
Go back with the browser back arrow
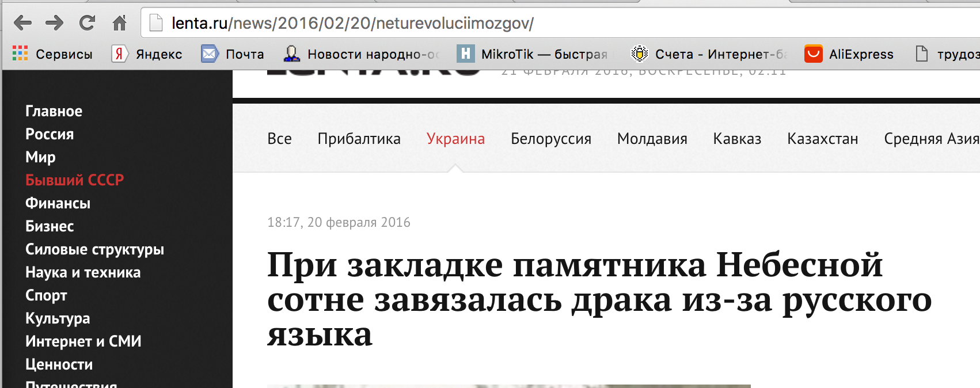click(22, 23)
